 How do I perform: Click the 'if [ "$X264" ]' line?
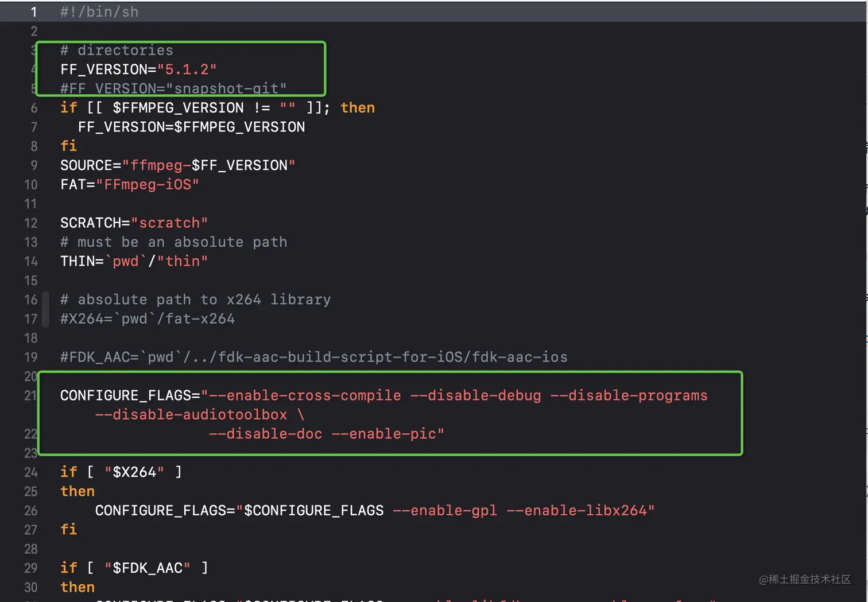pos(121,472)
